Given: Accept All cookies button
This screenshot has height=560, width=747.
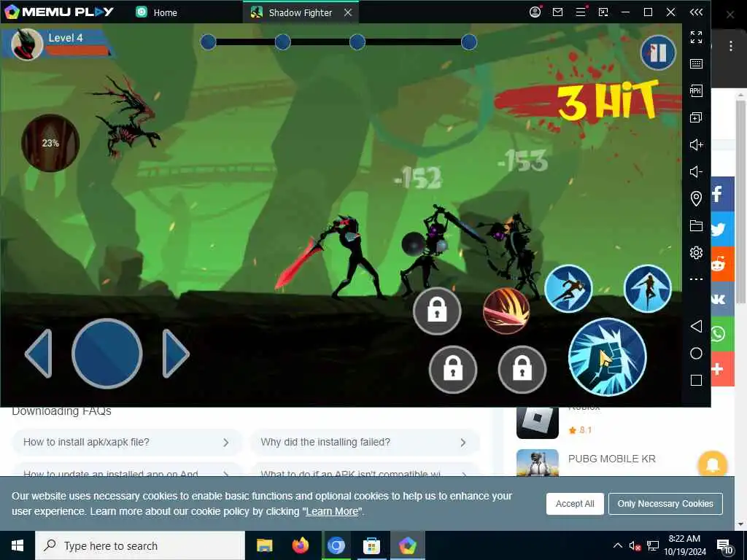Looking at the screenshot, I should tap(575, 504).
